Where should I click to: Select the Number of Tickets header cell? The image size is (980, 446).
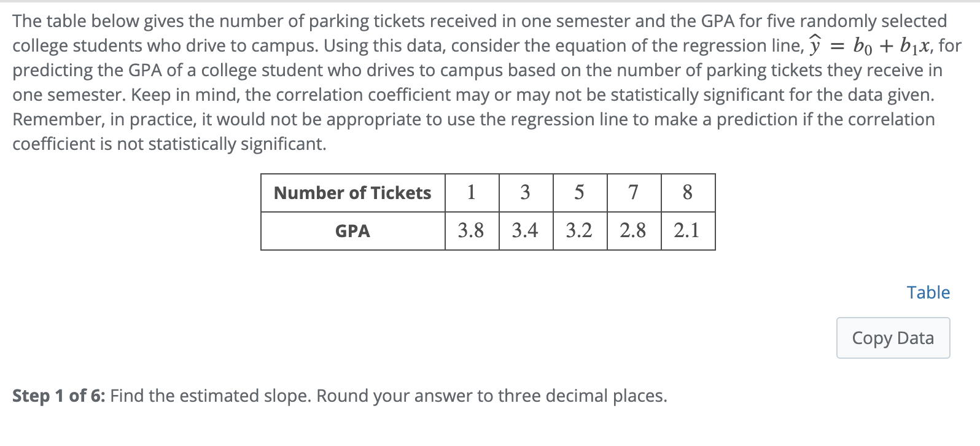click(352, 193)
